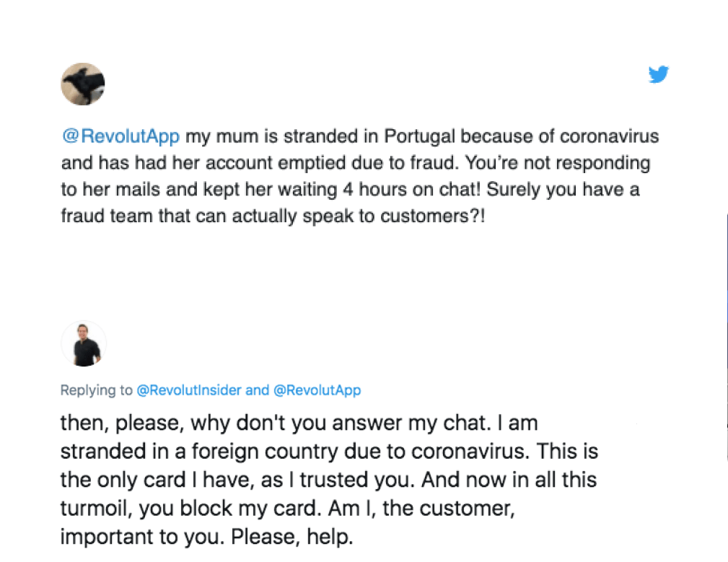
Task: Click the line about the fraud team
Action: click(273, 216)
